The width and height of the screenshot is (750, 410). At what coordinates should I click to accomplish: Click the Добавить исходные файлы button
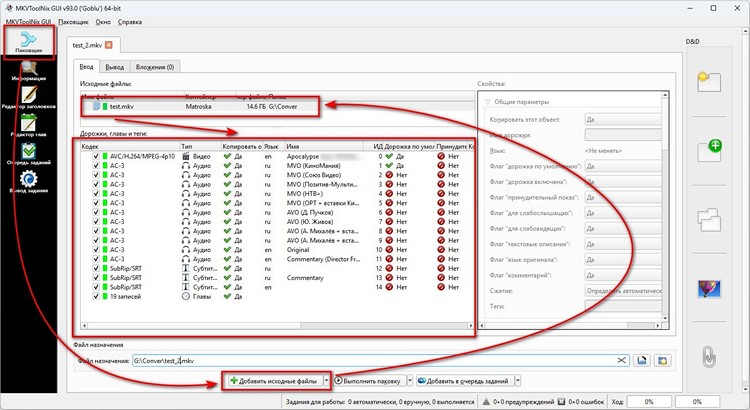click(x=275, y=381)
